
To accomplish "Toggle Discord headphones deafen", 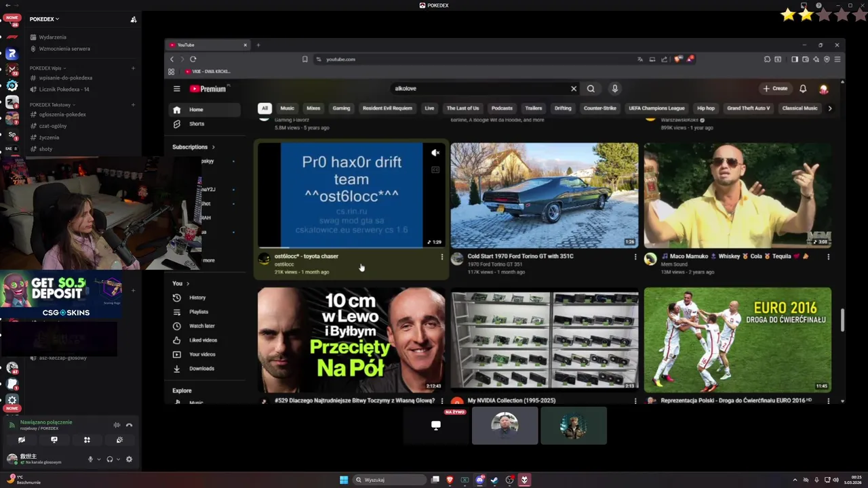I will coord(110,459).
